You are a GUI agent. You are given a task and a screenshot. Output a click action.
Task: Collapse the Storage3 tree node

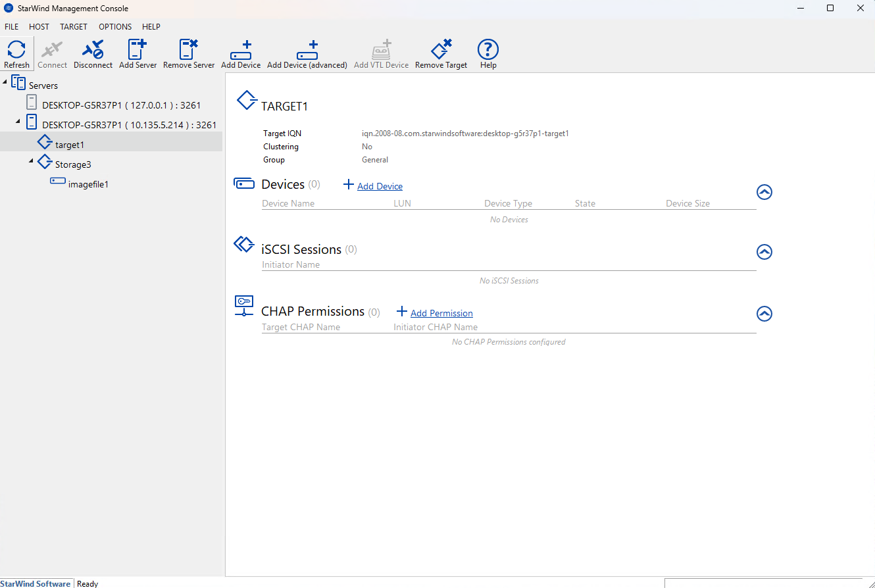click(x=32, y=161)
